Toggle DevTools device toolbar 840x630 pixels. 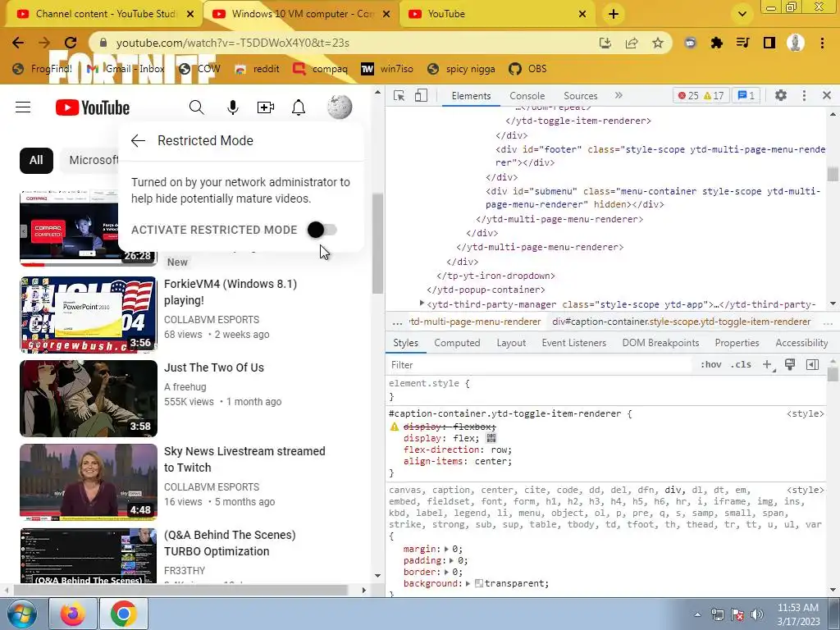point(421,95)
